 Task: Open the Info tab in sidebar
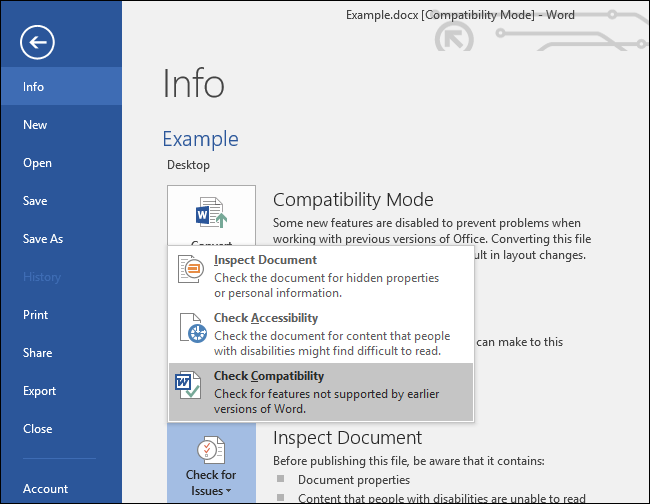(x=34, y=87)
